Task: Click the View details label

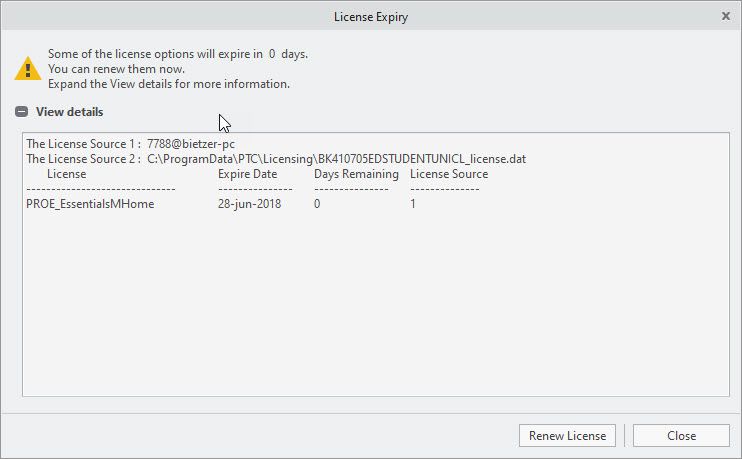Action: (69, 112)
